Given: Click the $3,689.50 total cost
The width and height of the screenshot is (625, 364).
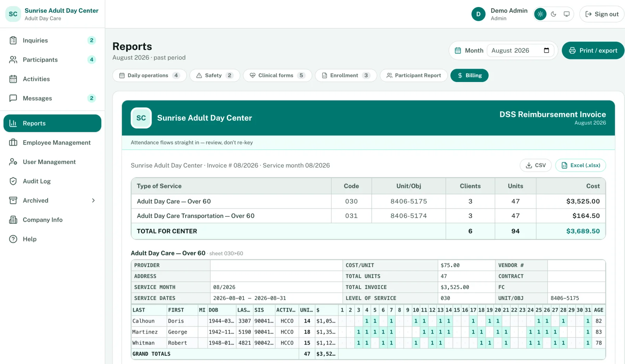Looking at the screenshot, I should pyautogui.click(x=583, y=231).
